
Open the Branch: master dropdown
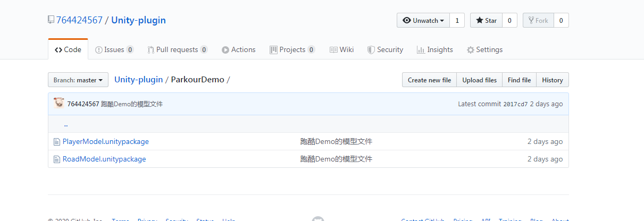coord(78,80)
